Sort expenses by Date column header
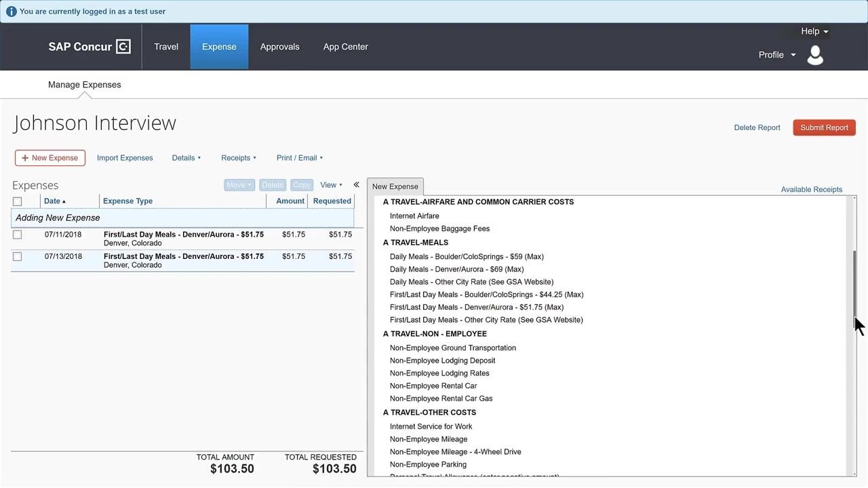 pos(55,201)
